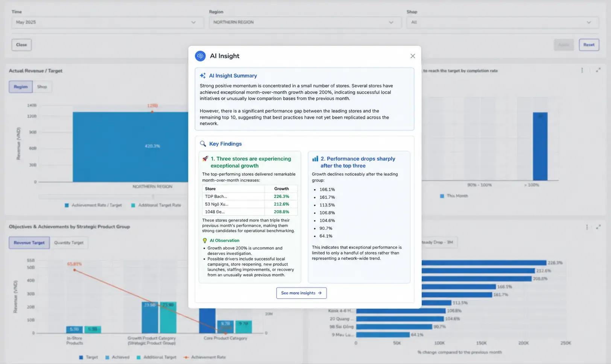Toggle Achievement Rate / Target legend item
The image size is (611, 364).
[93, 205]
